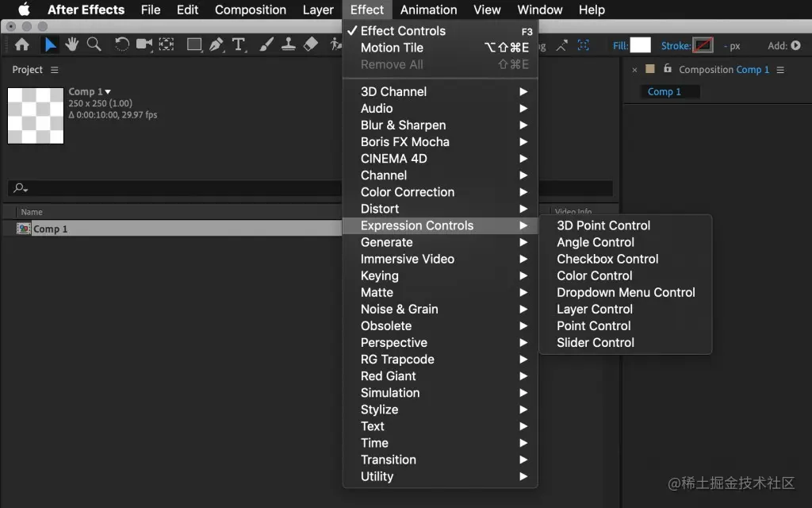This screenshot has height=508, width=812.
Task: Click the Fill label link
Action: pos(620,45)
